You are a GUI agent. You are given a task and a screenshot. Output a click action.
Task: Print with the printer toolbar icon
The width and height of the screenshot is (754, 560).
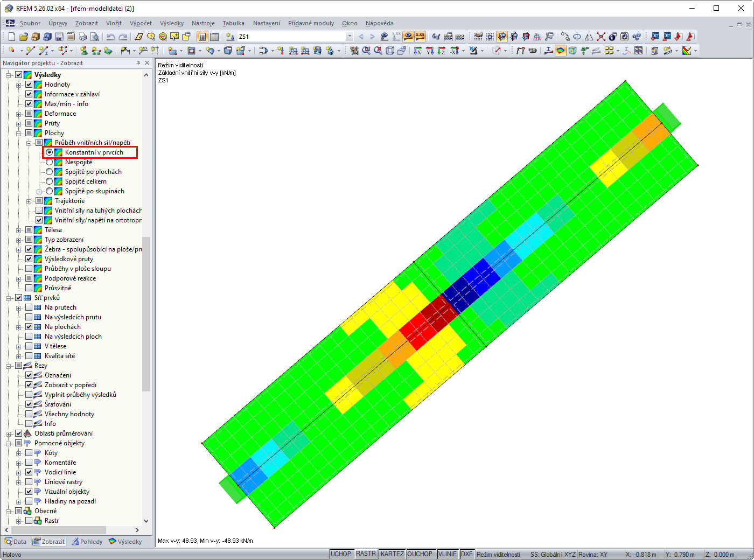point(83,37)
